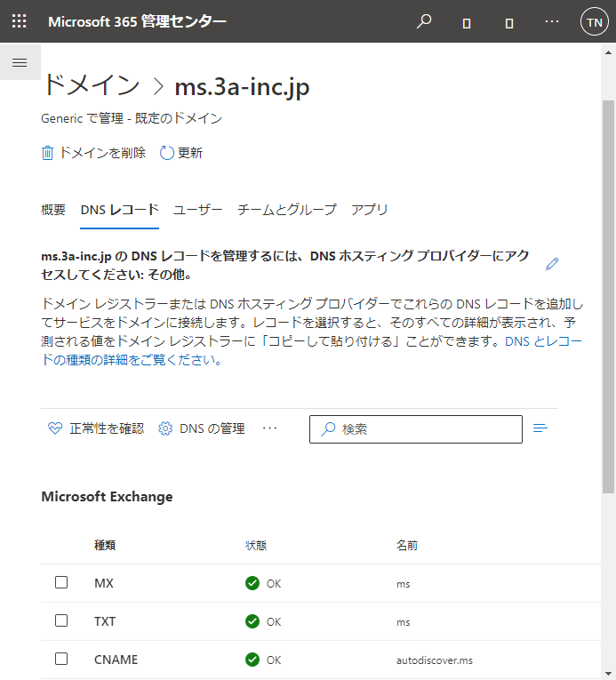The image size is (616, 680).
Task: Switch to the ユーザー tab
Action: (198, 210)
